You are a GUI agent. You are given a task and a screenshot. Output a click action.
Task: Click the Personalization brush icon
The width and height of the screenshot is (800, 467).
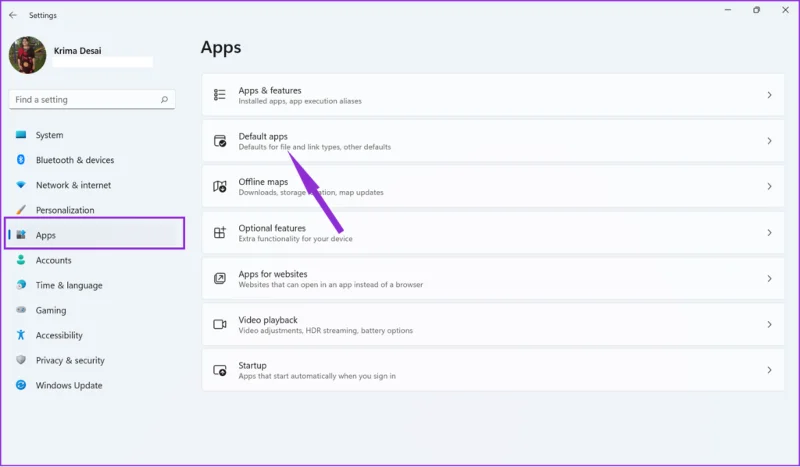pos(21,210)
